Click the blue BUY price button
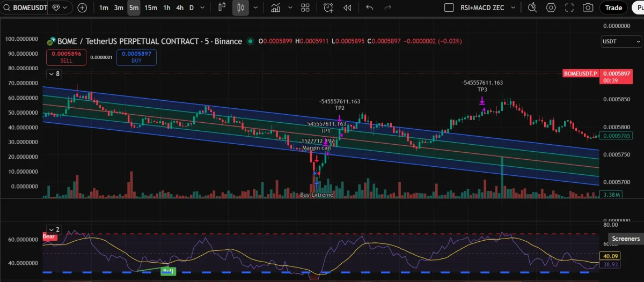The image size is (644, 282). click(136, 57)
